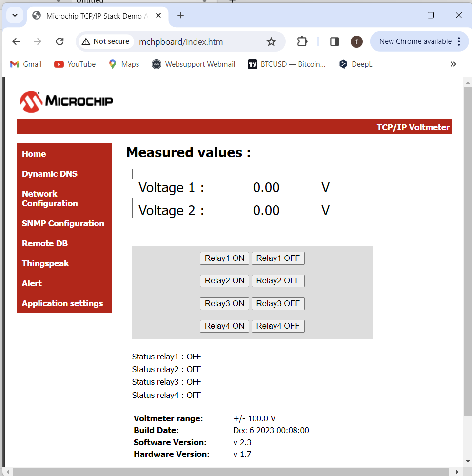The width and height of the screenshot is (472, 476).
Task: Open the DeepL bookmark
Action: click(x=356, y=64)
